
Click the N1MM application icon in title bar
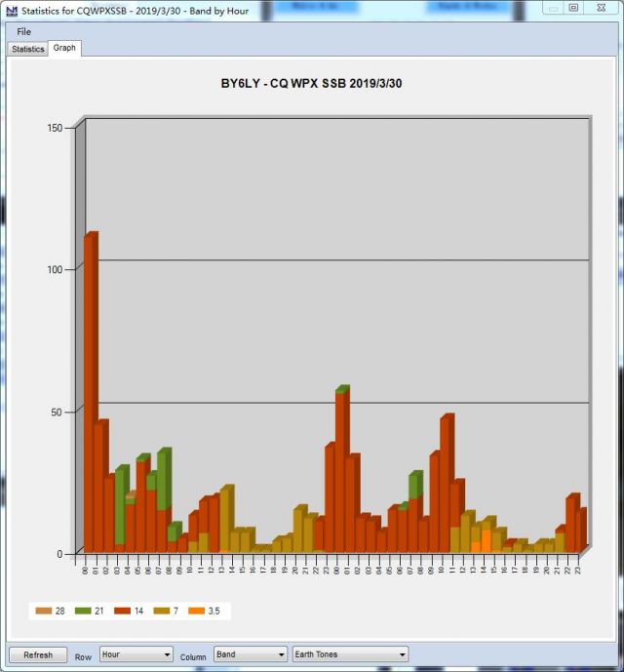coord(12,11)
